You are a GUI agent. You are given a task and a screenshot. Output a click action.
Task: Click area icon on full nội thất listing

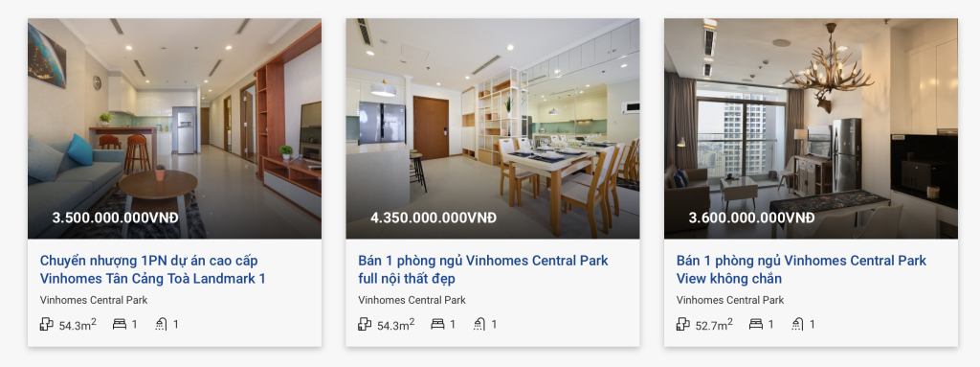pyautogui.click(x=365, y=324)
